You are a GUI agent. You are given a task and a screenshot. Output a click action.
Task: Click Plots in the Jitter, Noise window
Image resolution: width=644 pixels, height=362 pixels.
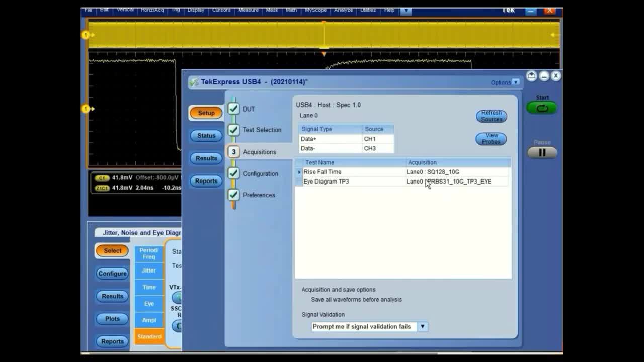click(x=112, y=319)
